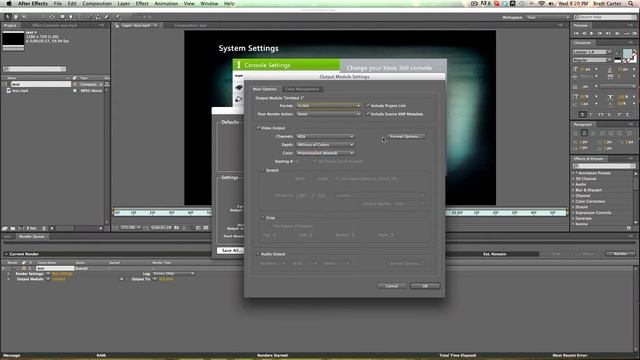Click the Character fill color swatch
Screen dimensions: 640x360
click(627, 53)
